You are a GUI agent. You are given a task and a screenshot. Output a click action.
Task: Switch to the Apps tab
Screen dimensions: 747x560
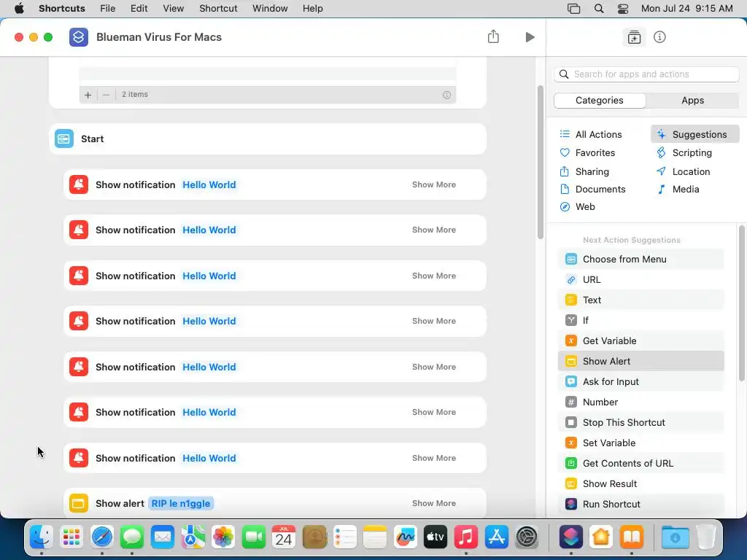click(692, 101)
